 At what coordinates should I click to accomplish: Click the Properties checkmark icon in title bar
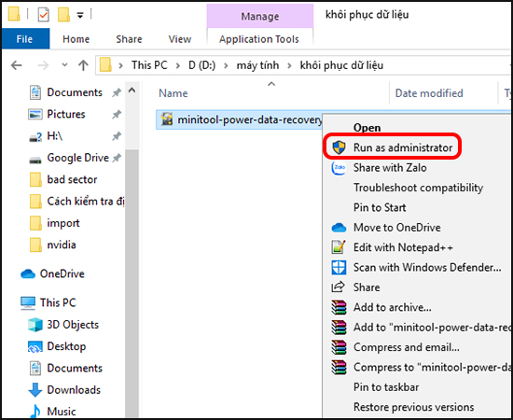point(43,15)
